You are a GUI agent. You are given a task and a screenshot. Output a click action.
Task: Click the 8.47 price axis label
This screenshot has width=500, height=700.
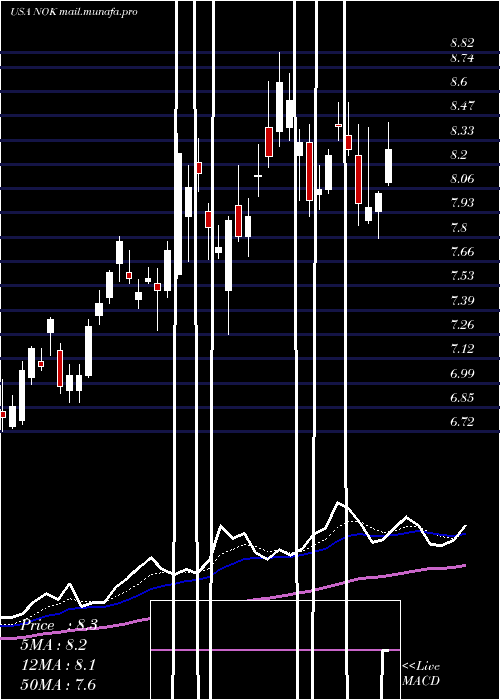click(x=462, y=106)
